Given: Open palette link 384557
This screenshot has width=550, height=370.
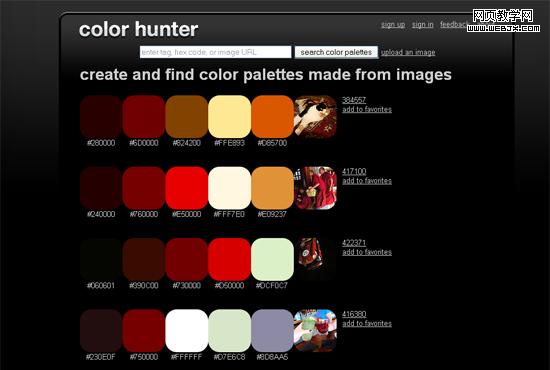Looking at the screenshot, I should coord(354,100).
